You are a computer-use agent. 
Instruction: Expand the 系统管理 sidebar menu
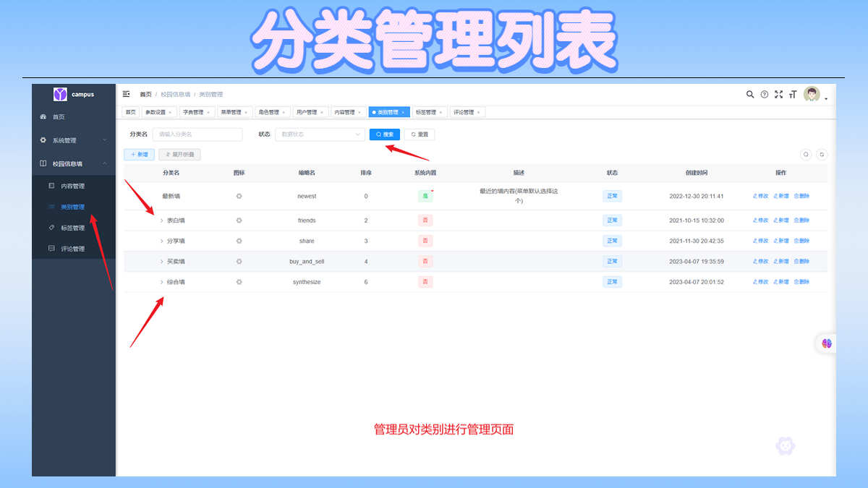[x=74, y=140]
